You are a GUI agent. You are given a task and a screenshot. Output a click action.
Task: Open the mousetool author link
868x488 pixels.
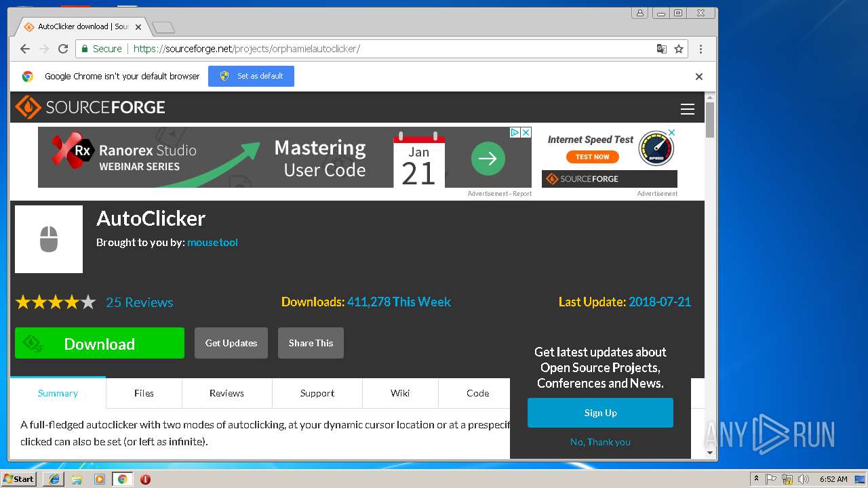coord(212,242)
